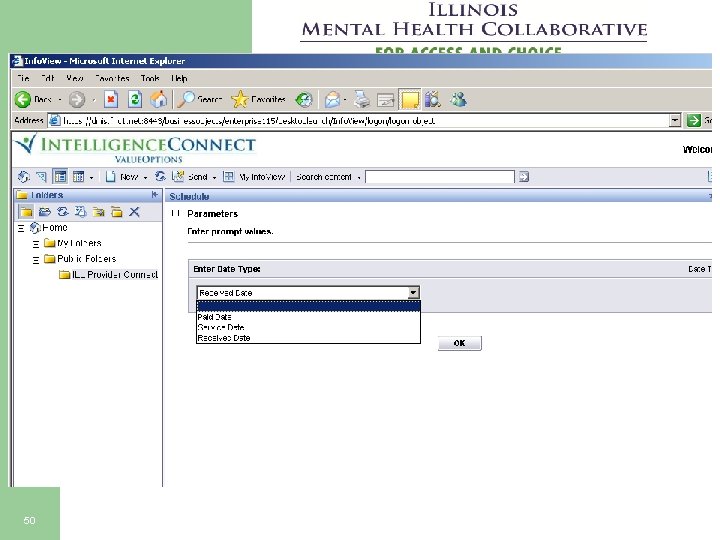Open the Help menu
The height and width of the screenshot is (540, 720).
(x=179, y=78)
